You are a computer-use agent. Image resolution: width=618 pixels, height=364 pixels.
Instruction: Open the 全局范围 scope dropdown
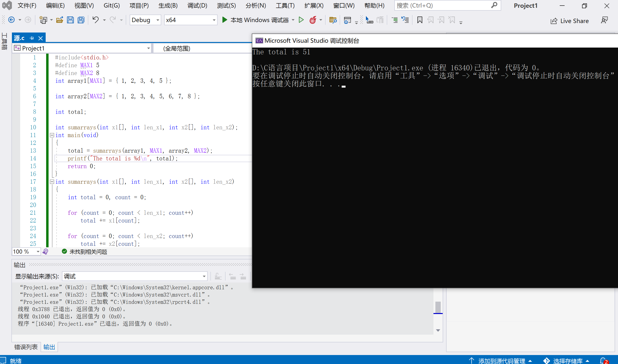click(203, 48)
